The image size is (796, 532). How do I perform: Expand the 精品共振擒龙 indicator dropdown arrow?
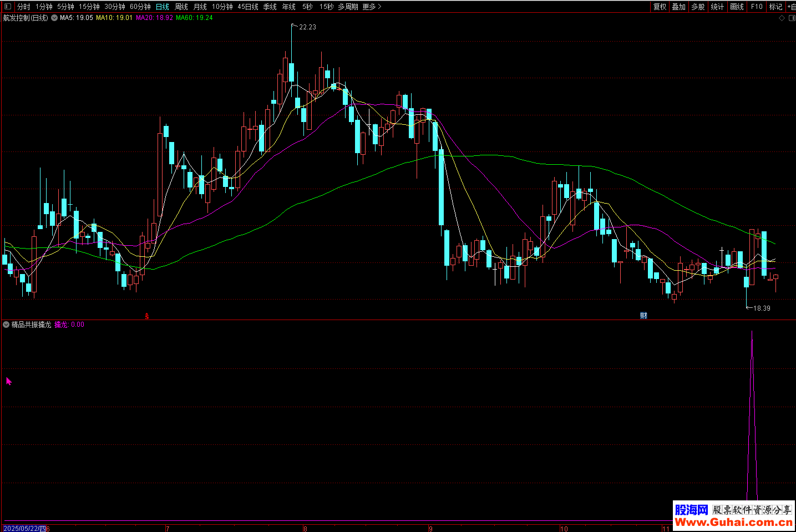click(x=6, y=325)
